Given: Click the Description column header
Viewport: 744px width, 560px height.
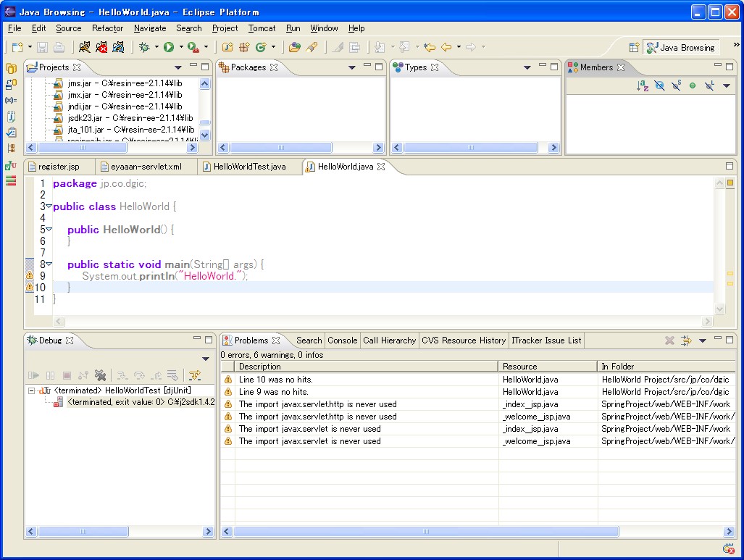Looking at the screenshot, I should tap(366, 367).
